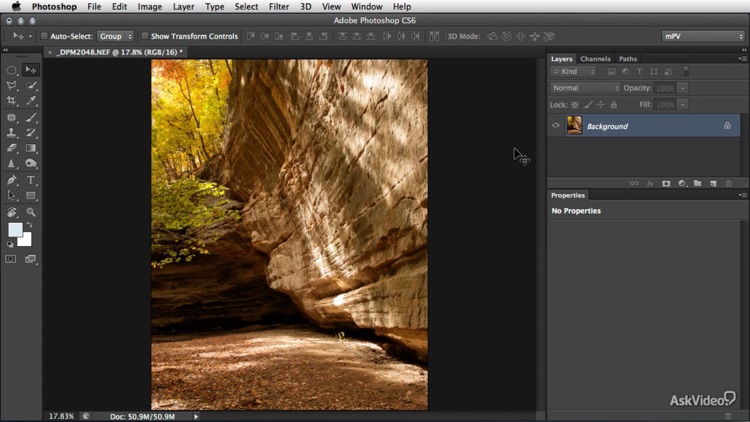
Task: Select the Hand tool
Action: click(11, 212)
